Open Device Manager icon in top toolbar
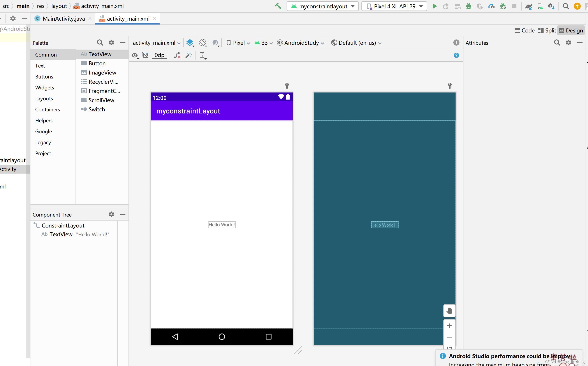588x366 pixels. coord(540,6)
